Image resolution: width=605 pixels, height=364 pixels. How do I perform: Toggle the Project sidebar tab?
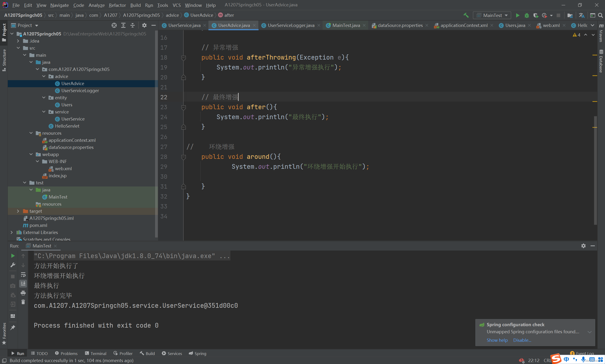pos(4,32)
